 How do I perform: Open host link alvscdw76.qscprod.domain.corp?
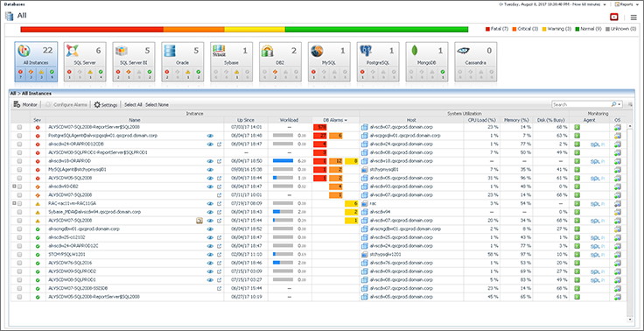click(x=402, y=264)
